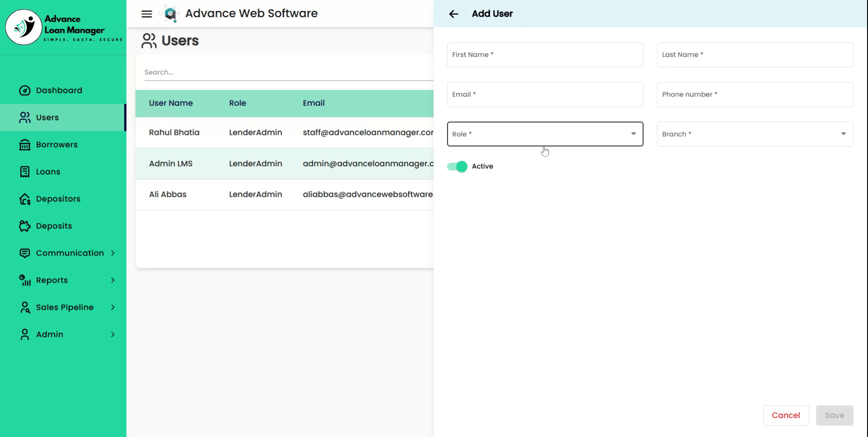The width and height of the screenshot is (868, 437).
Task: Click the Depositors house icon
Action: pyautogui.click(x=25, y=199)
